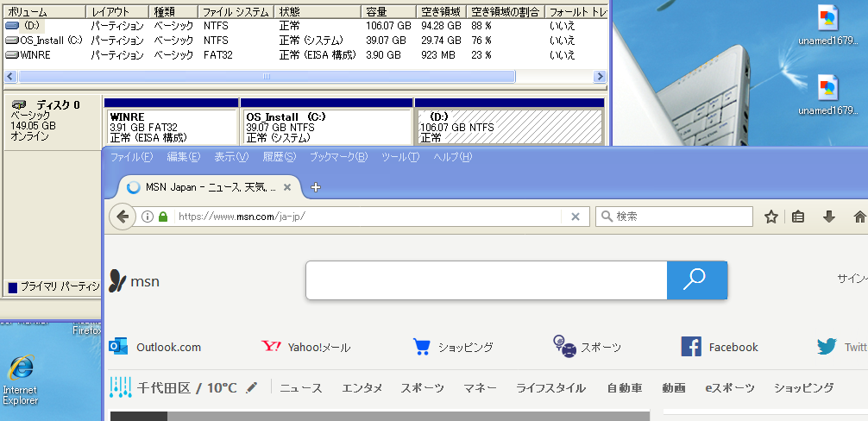Image resolution: width=868 pixels, height=421 pixels.
Task: Sort by 容量 column header
Action: tap(388, 11)
